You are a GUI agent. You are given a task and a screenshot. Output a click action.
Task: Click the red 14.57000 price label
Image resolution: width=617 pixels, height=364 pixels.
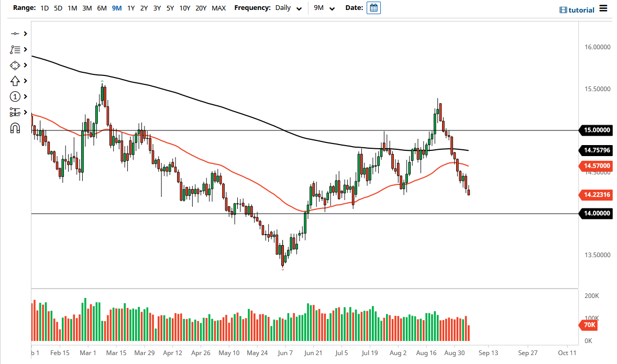coord(595,166)
